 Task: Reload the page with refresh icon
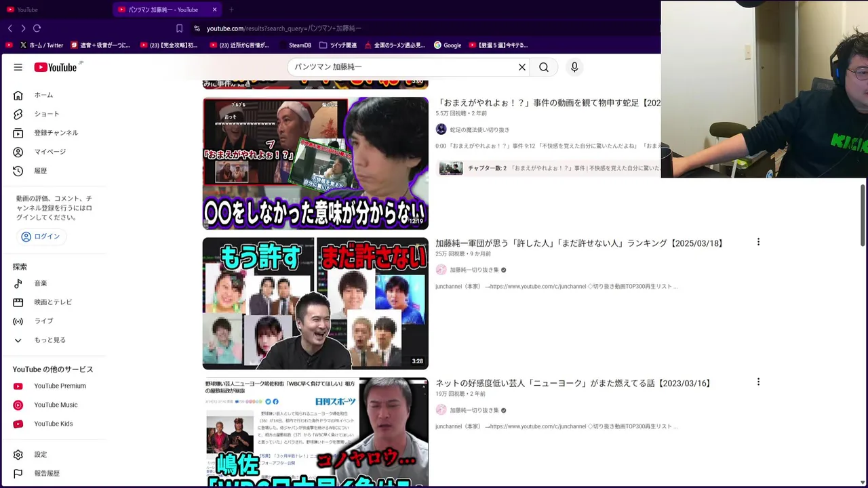pyautogui.click(x=37, y=28)
